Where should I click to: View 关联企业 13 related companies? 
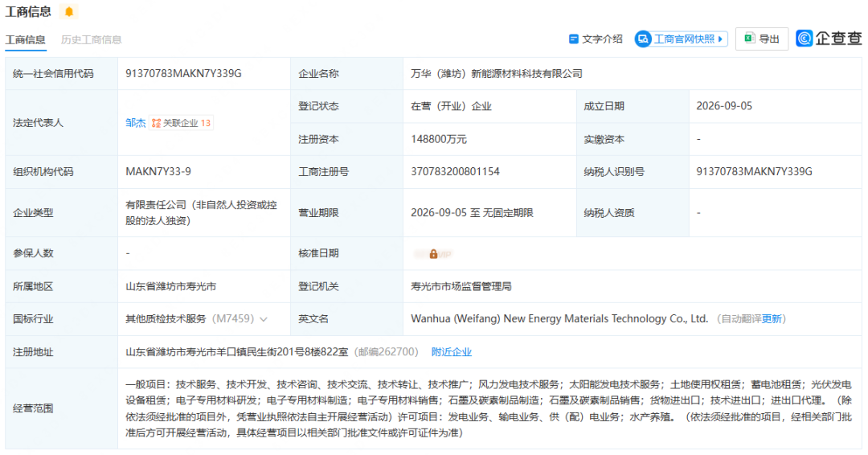[181, 123]
